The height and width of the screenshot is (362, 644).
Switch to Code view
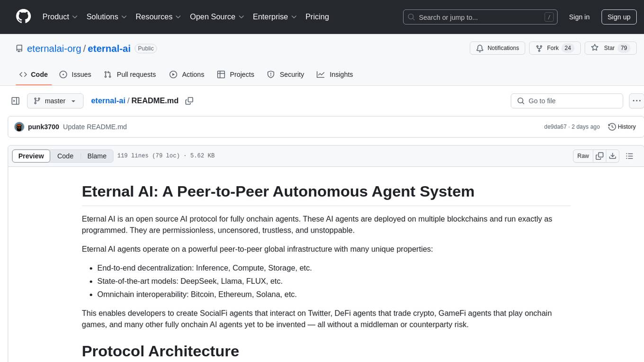tap(65, 156)
